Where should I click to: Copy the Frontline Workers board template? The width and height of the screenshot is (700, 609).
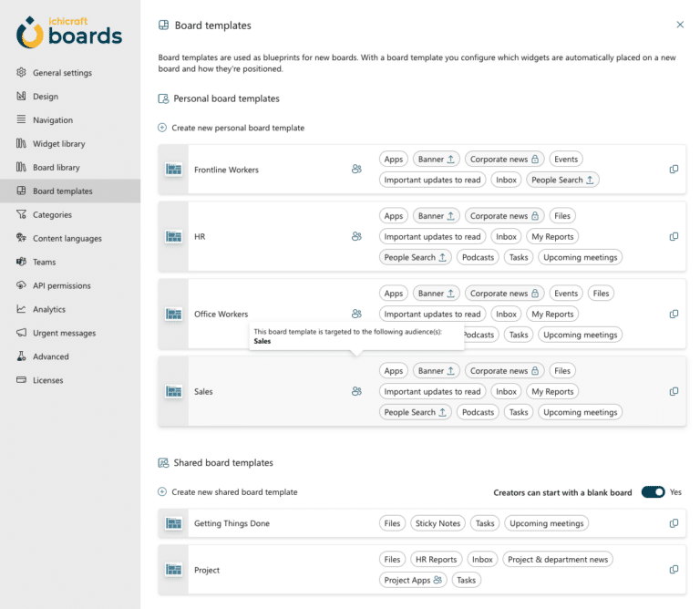pos(674,170)
